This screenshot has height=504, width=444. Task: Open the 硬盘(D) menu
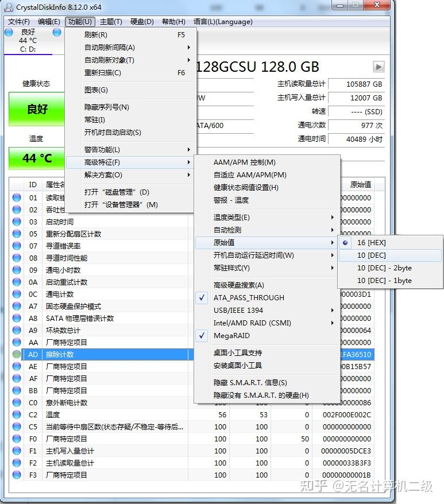point(142,22)
